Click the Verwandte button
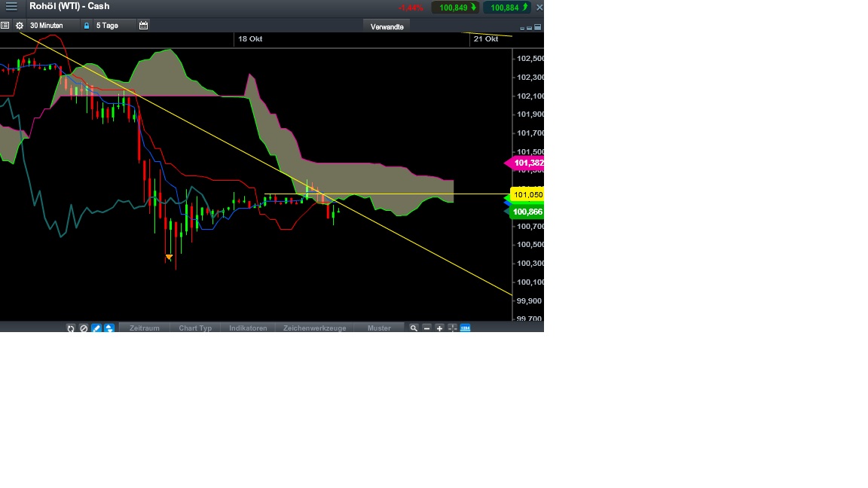 click(387, 26)
